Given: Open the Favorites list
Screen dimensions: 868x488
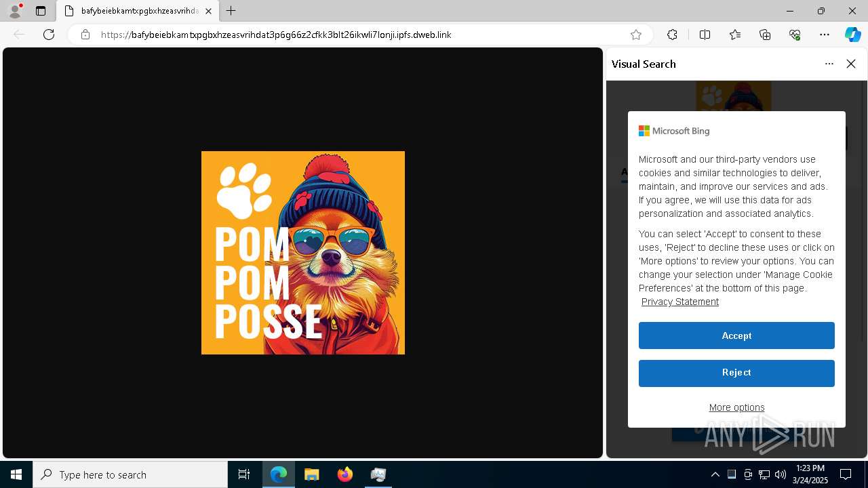Looking at the screenshot, I should pyautogui.click(x=735, y=35).
